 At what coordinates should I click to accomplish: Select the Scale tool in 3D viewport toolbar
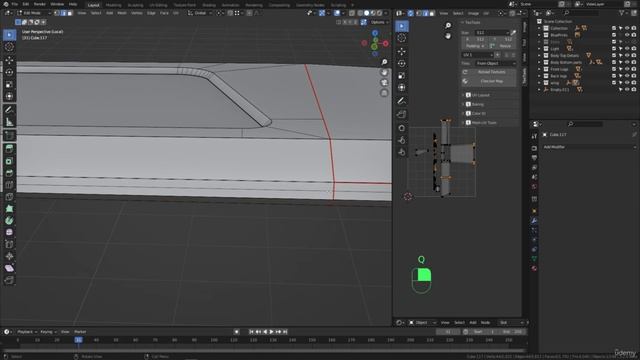9,84
